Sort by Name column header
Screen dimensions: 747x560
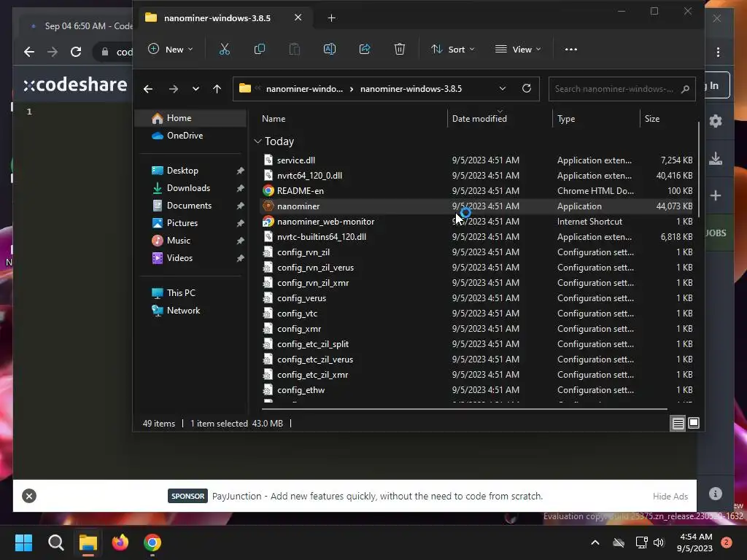[274, 119]
